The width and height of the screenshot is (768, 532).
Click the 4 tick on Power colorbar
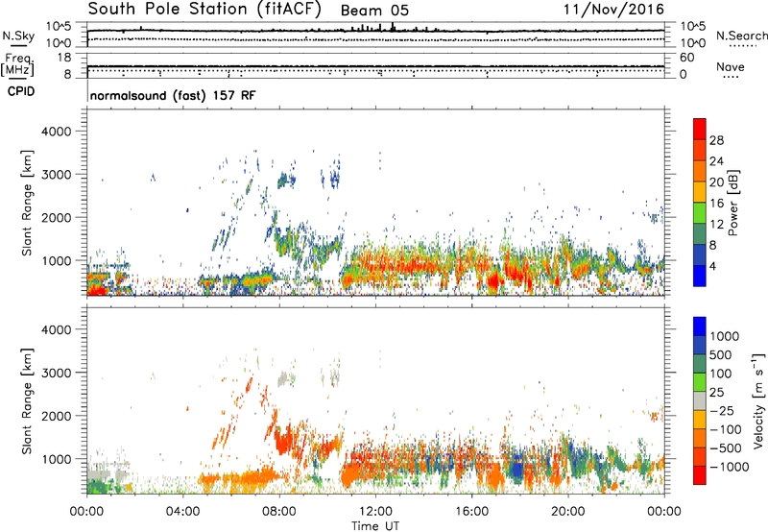click(712, 266)
